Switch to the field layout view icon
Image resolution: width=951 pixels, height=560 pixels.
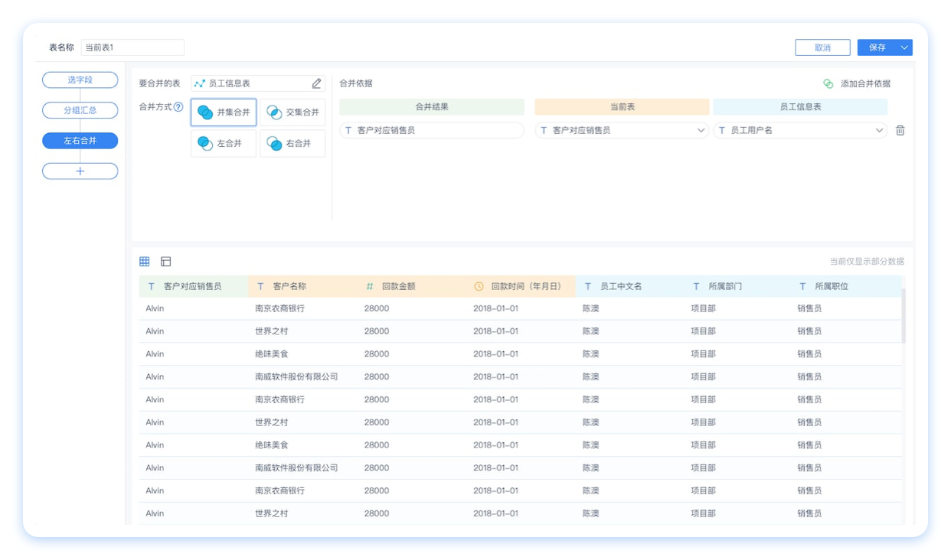click(165, 262)
